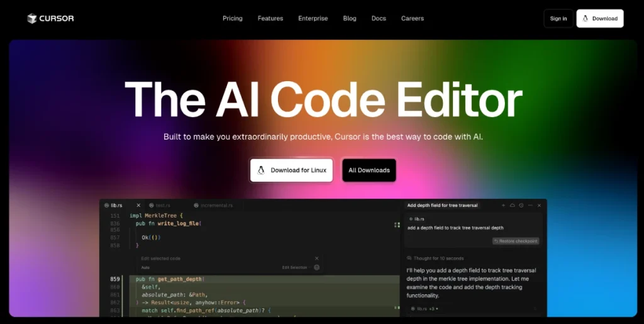Go to the Enterprise page
Viewport: 644px width, 324px height.
pyautogui.click(x=313, y=18)
